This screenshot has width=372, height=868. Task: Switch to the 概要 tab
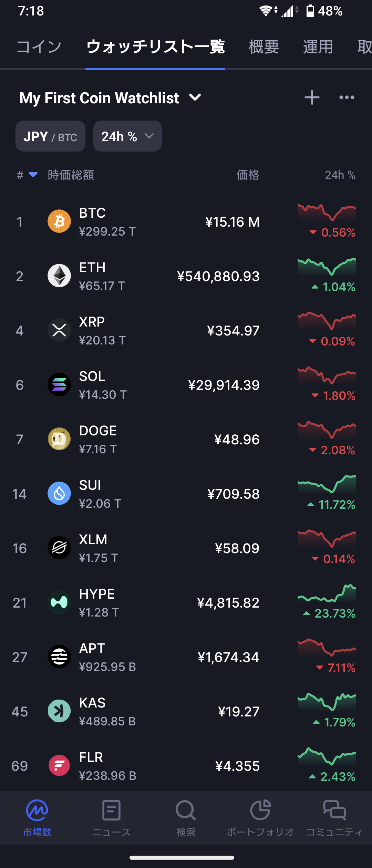264,46
